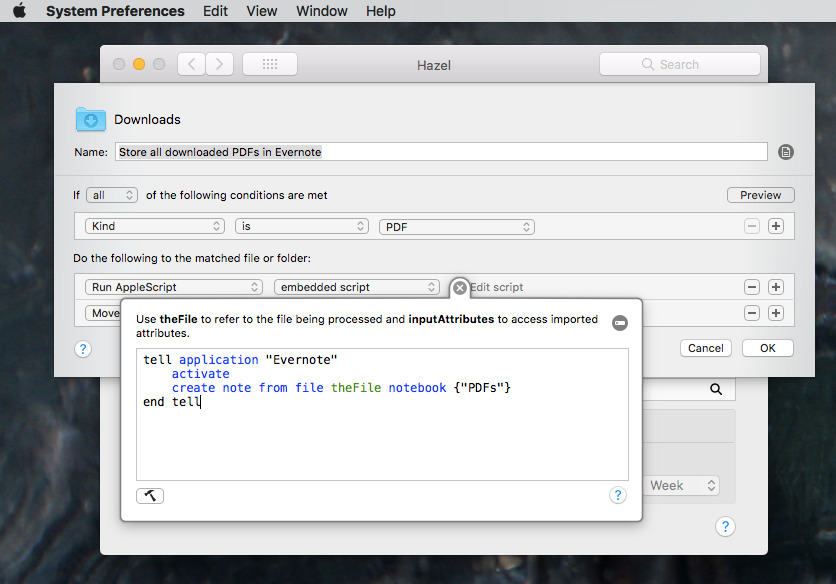Go forward in System Preferences
Screen dimensions: 836x584
[x=219, y=65]
